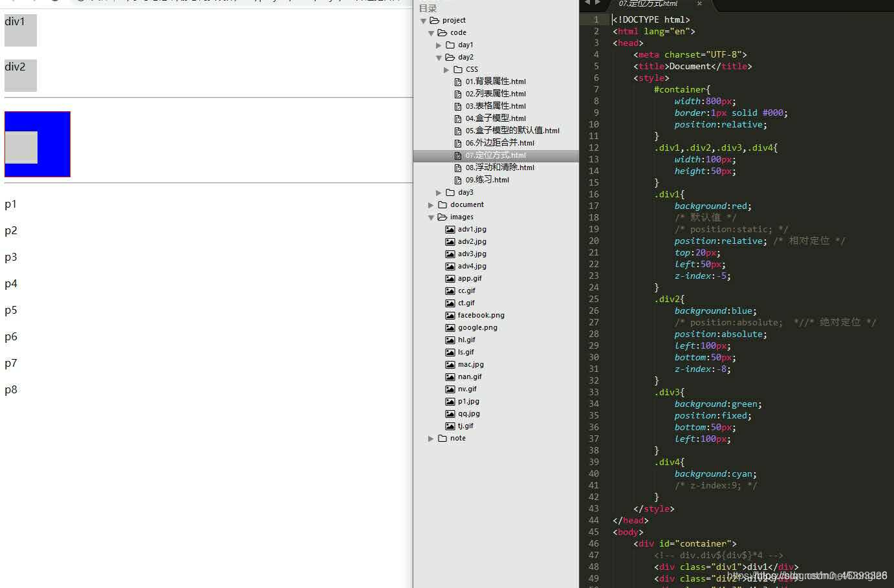Image resolution: width=894 pixels, height=588 pixels.
Task: Open qq.jpg in the sidebar
Action: [x=468, y=413]
